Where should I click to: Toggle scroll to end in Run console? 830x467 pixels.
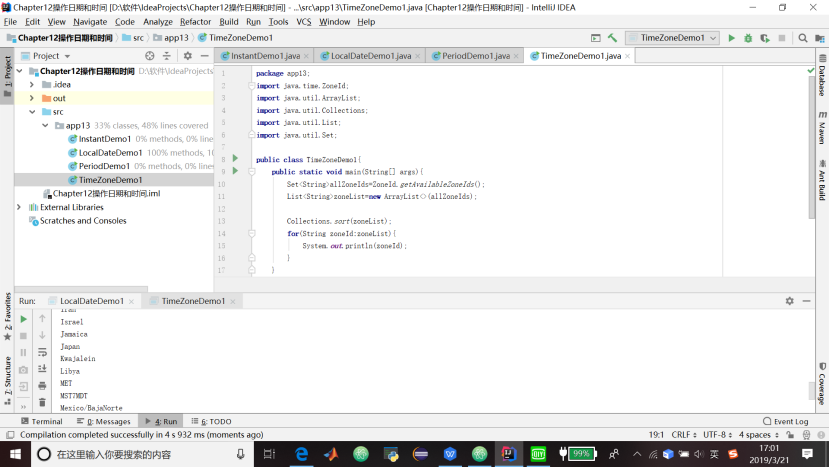tap(42, 369)
